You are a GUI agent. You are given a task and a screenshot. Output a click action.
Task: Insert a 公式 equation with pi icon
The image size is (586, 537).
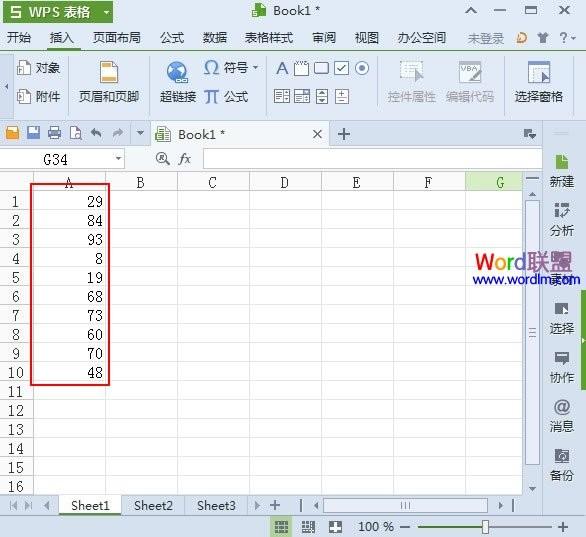click(x=226, y=97)
